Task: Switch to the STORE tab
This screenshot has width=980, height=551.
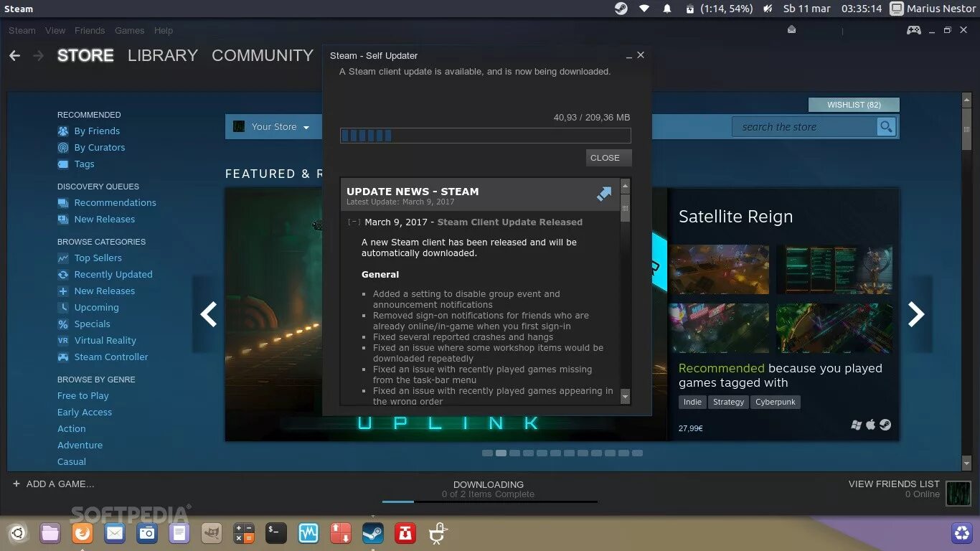Action: 85,55
